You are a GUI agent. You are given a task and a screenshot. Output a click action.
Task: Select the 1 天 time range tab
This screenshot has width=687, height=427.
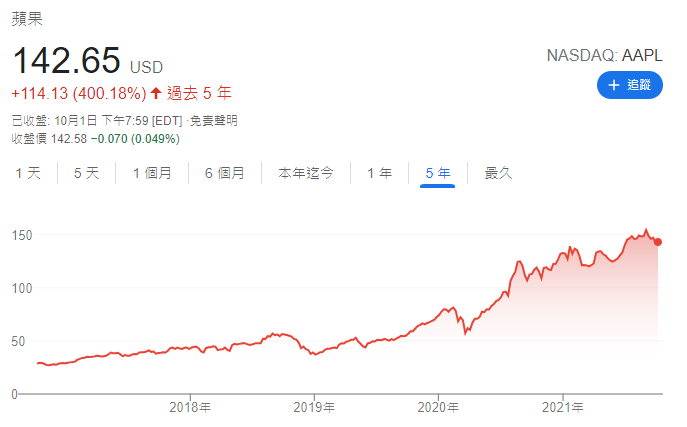pos(28,173)
